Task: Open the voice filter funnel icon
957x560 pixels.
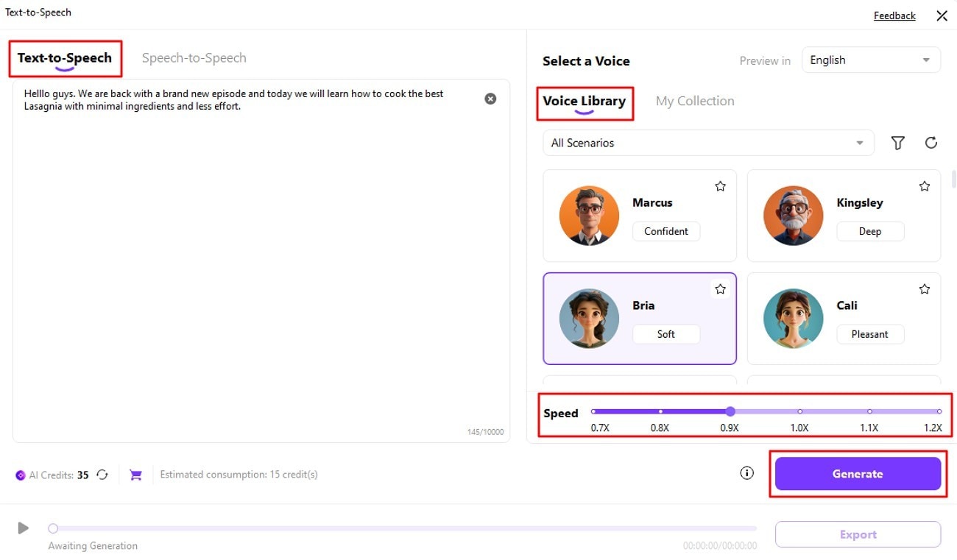Action: pos(897,143)
